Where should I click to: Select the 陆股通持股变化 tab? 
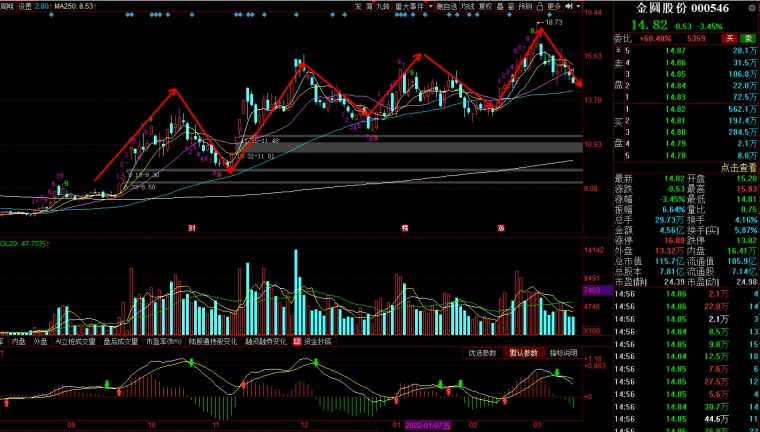click(x=213, y=341)
